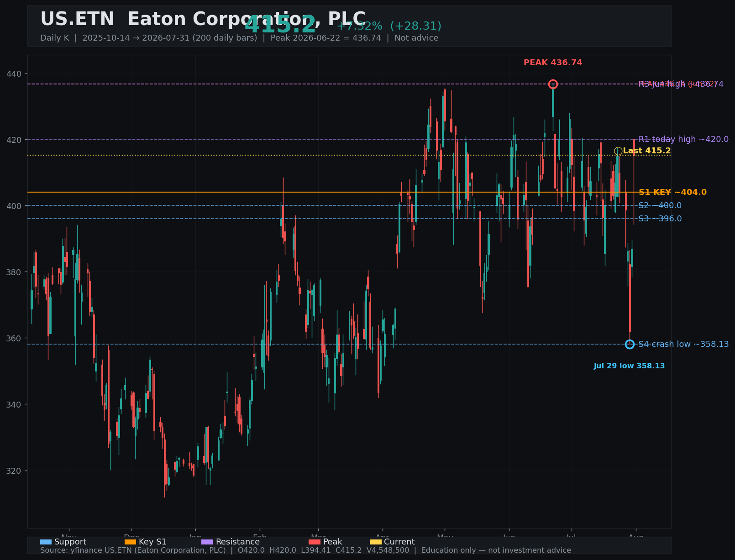Image resolution: width=735 pixels, height=560 pixels.
Task: Click the "PEAK 436.74" annotation above the chart
Action: click(x=553, y=63)
